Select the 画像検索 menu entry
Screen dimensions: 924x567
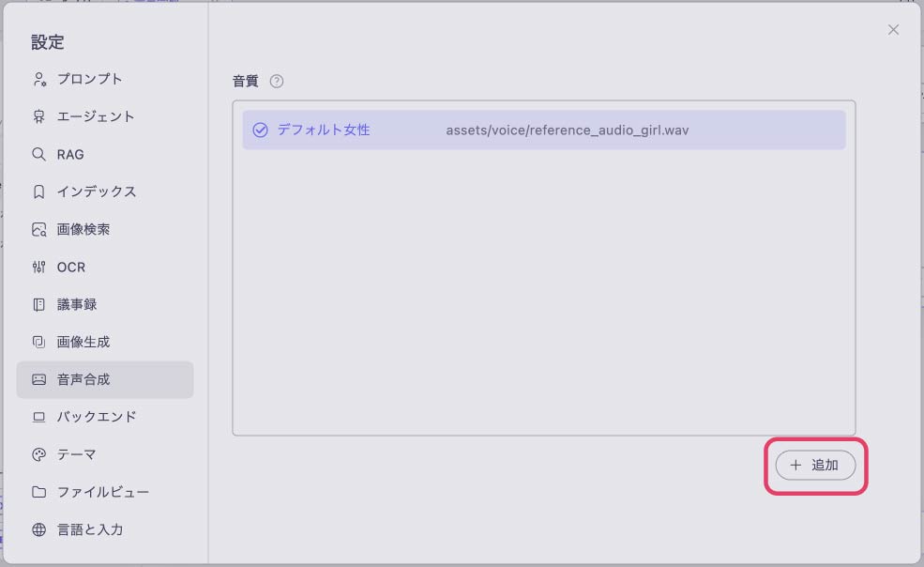(105, 229)
